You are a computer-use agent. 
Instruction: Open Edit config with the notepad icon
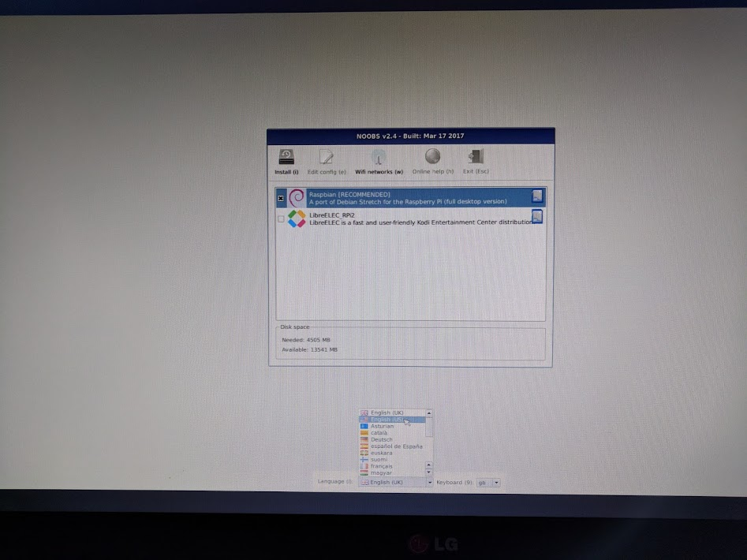(327, 158)
